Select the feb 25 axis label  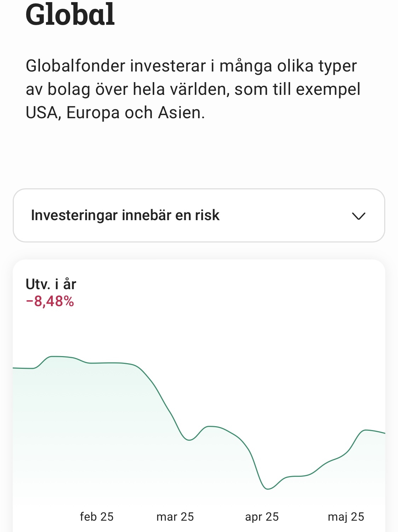[97, 517]
